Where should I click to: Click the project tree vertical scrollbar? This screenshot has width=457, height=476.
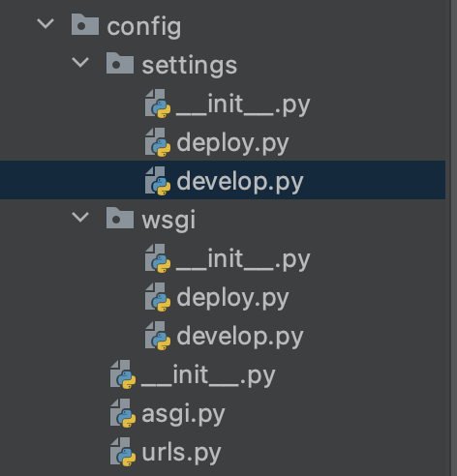[454, 238]
